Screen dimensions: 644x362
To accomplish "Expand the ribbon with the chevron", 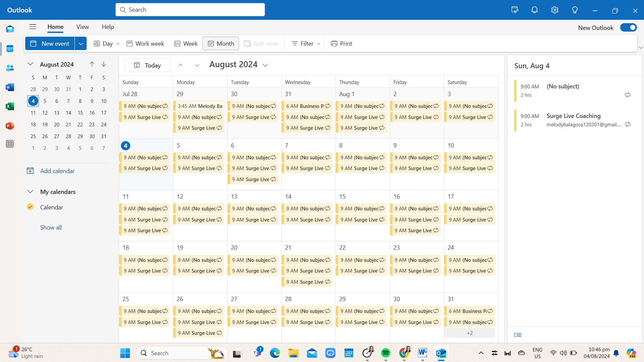I will click(x=640, y=48).
